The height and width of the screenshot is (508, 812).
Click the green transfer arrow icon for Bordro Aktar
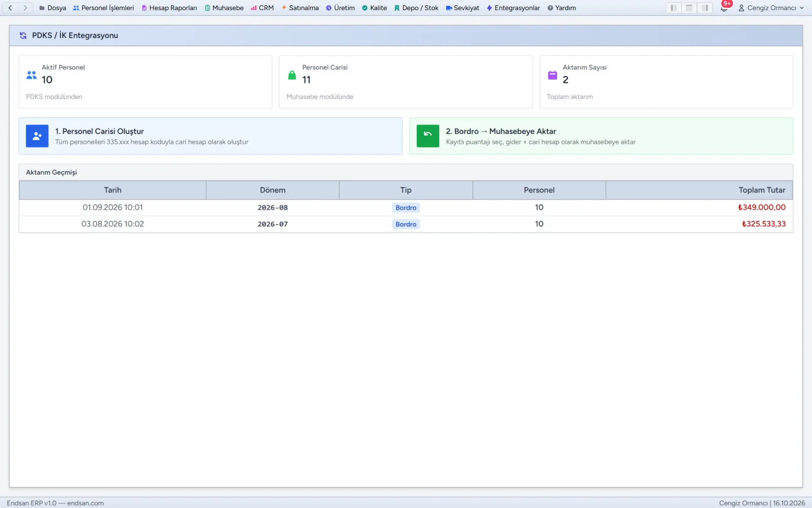pyautogui.click(x=428, y=136)
